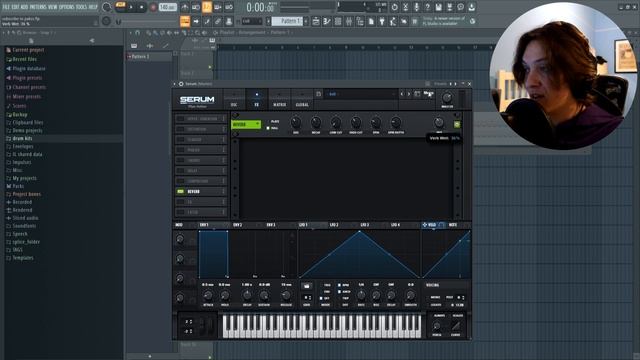Viewport: 640px width, 360px height.
Task: Click the undo history icon in top toolbar
Action: pyautogui.click(x=394, y=7)
